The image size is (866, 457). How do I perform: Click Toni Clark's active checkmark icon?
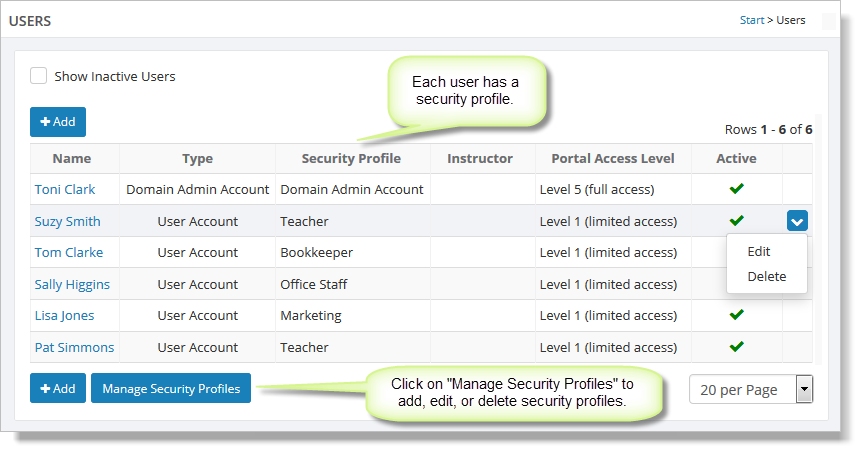click(x=737, y=189)
